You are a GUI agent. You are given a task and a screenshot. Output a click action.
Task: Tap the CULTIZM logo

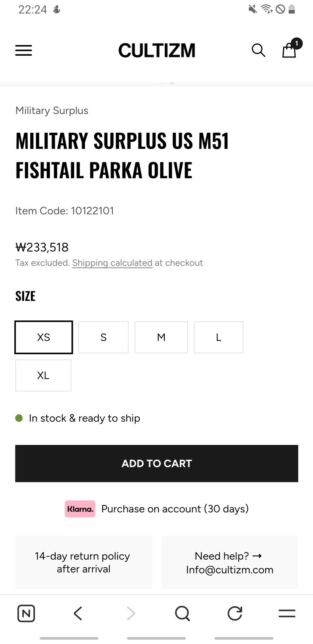coord(156,51)
